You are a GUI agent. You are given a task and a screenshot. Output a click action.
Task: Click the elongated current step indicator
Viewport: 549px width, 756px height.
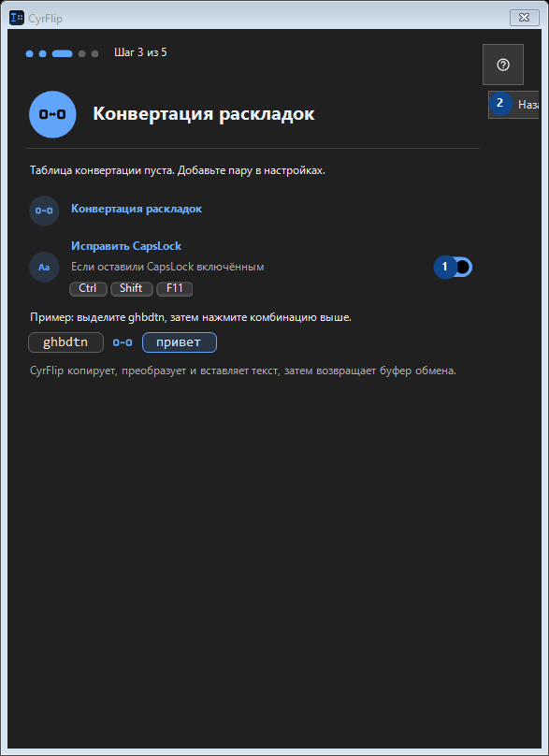point(62,53)
